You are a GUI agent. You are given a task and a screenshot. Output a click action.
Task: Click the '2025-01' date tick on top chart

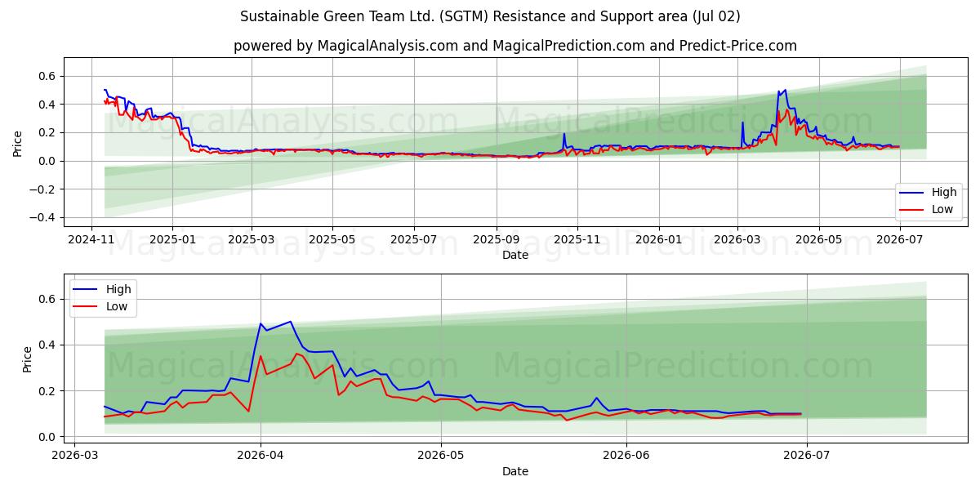point(172,239)
